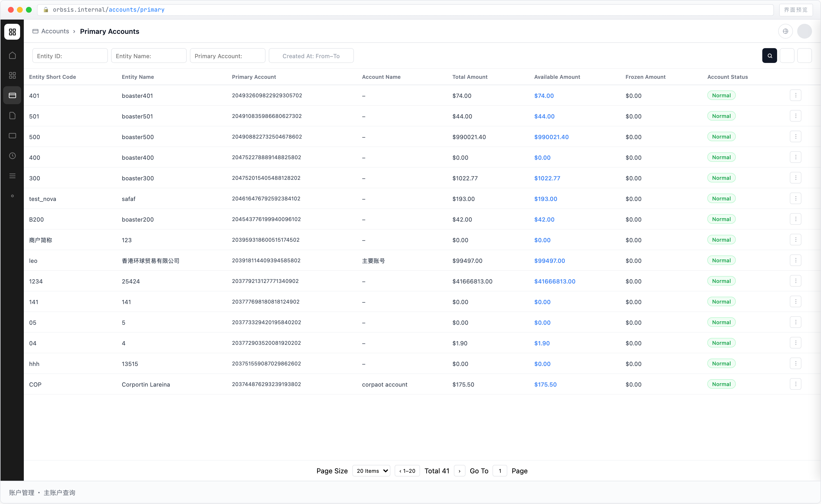Open the document sidebar icon
The image size is (821, 504).
tap(12, 116)
